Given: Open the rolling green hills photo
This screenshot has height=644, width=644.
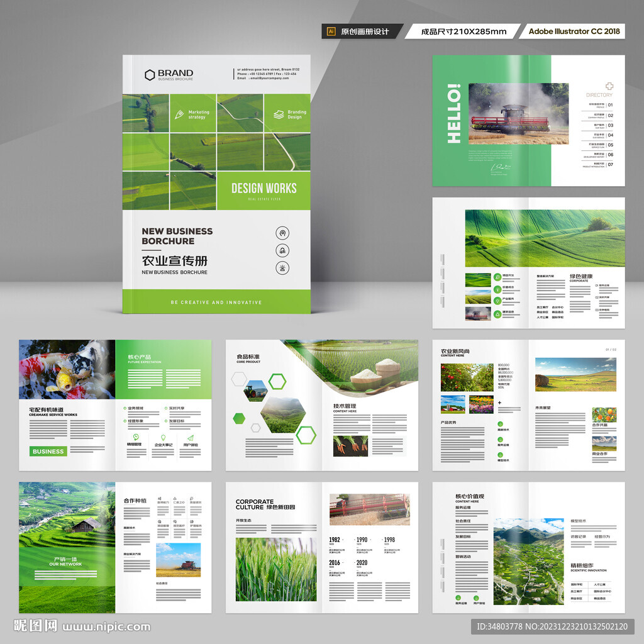Looking at the screenshot, I should [x=545, y=238].
